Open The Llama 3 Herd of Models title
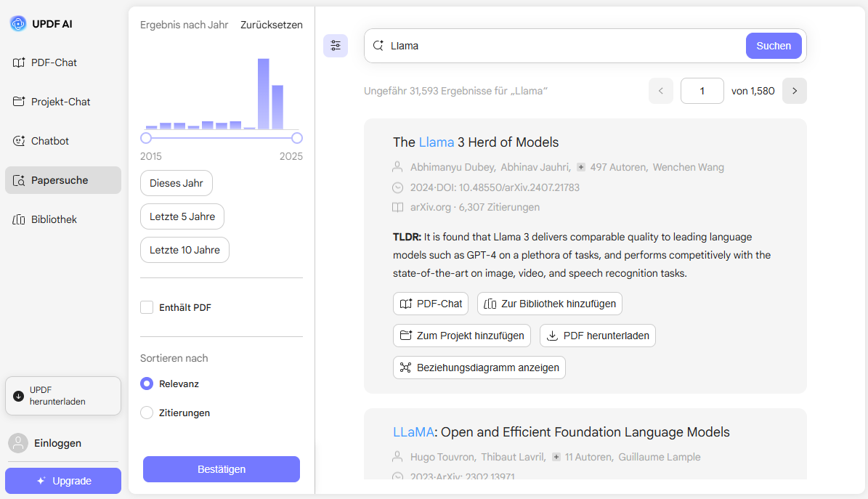Viewport: 868px width, 499px height. (476, 142)
